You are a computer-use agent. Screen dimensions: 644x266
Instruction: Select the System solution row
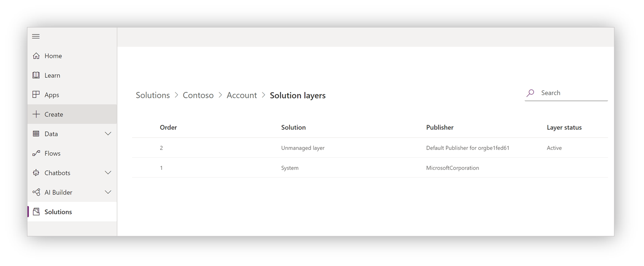(370, 168)
